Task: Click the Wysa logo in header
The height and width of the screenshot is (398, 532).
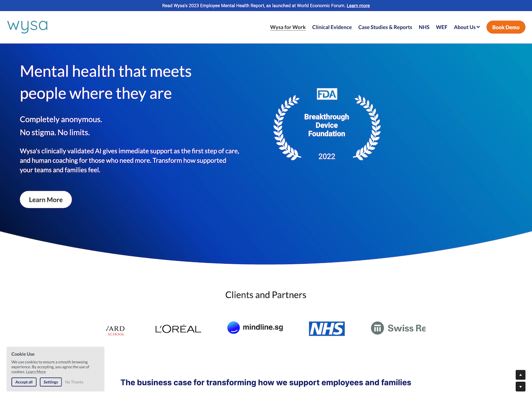Action: click(27, 26)
